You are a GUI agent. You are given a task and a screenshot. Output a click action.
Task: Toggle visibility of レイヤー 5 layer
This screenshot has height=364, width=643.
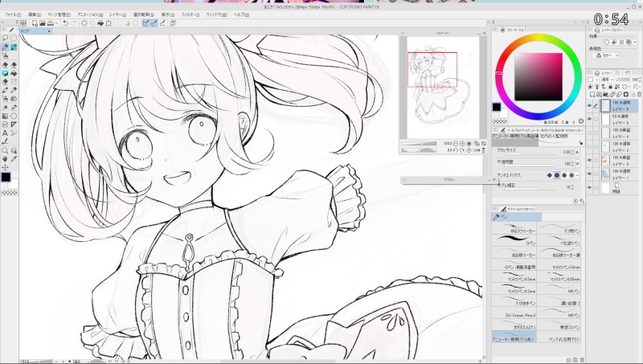[x=590, y=119]
